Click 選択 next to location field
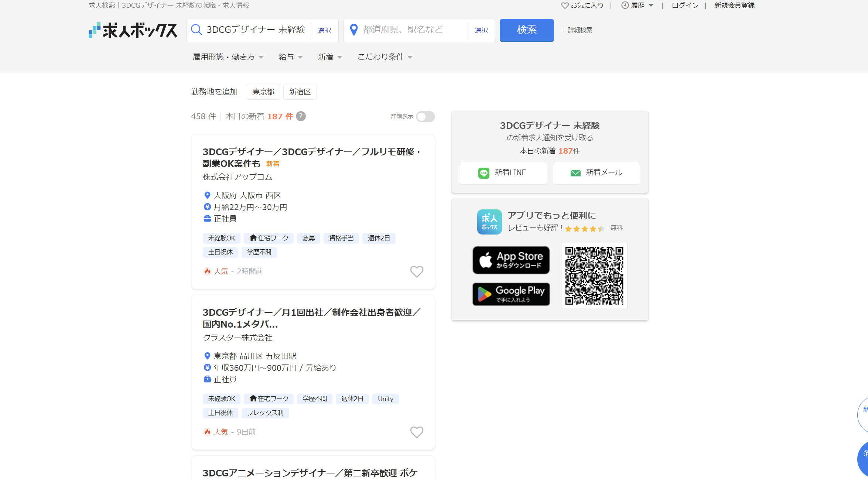 coord(481,30)
